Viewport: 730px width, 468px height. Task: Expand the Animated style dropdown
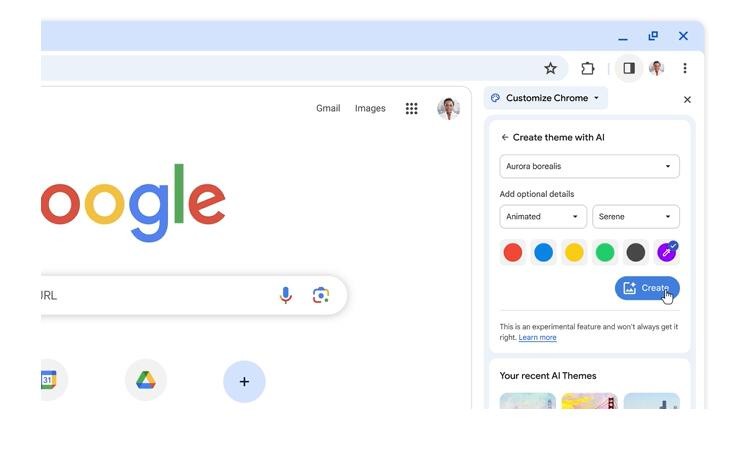[543, 217]
